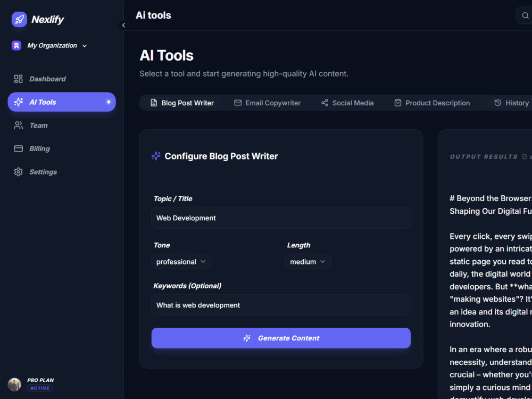Viewport: 532px width, 399px height.
Task: Go to the Team page
Action: pyautogui.click(x=62, y=126)
